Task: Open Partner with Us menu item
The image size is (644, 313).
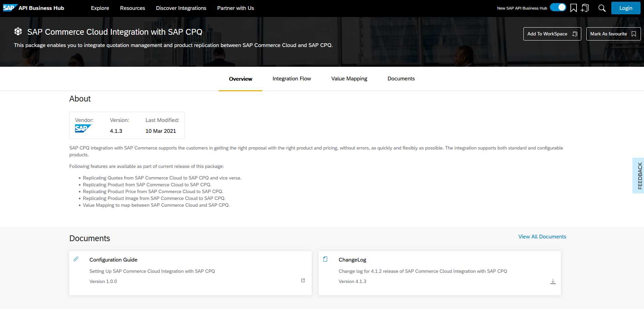Action: pyautogui.click(x=236, y=8)
